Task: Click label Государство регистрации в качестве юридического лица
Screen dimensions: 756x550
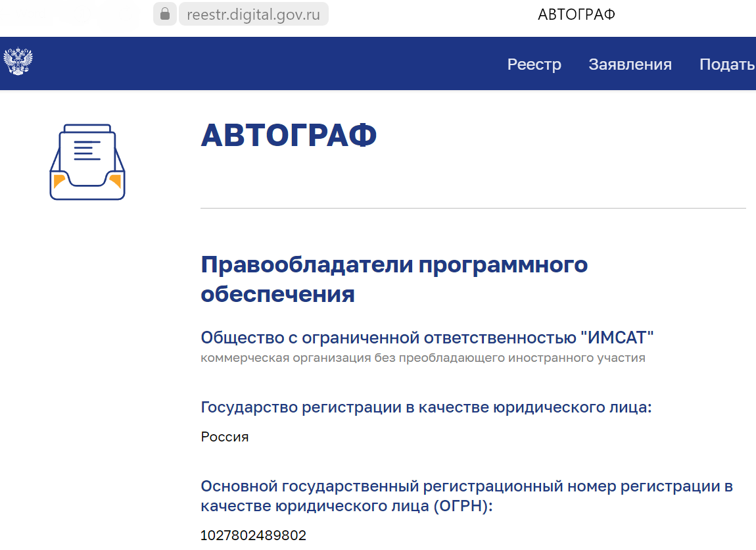Action: click(426, 408)
